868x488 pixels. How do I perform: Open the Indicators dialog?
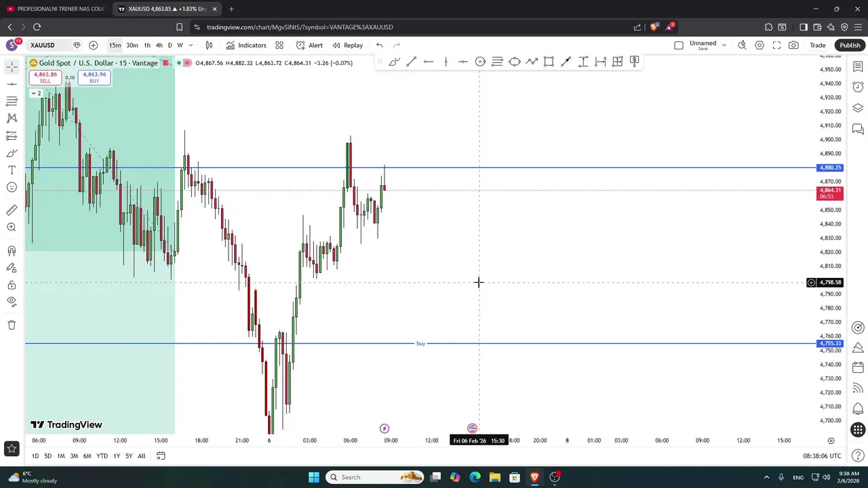click(246, 45)
